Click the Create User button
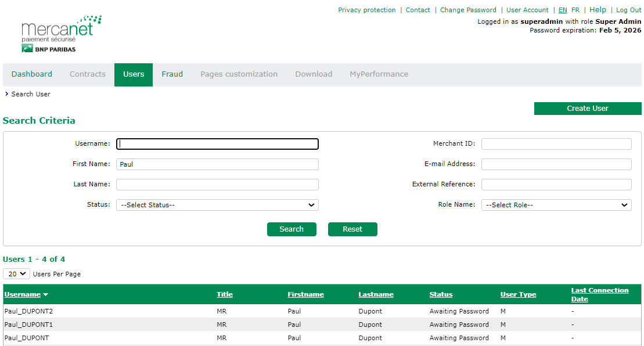 pyautogui.click(x=587, y=109)
